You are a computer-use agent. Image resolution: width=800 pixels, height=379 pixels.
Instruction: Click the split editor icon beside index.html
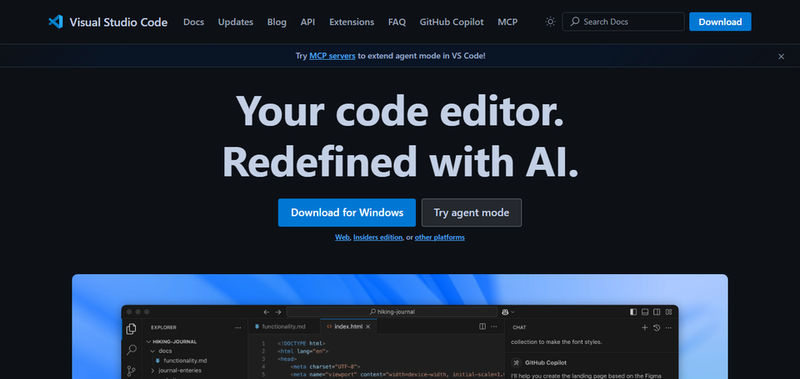482,326
